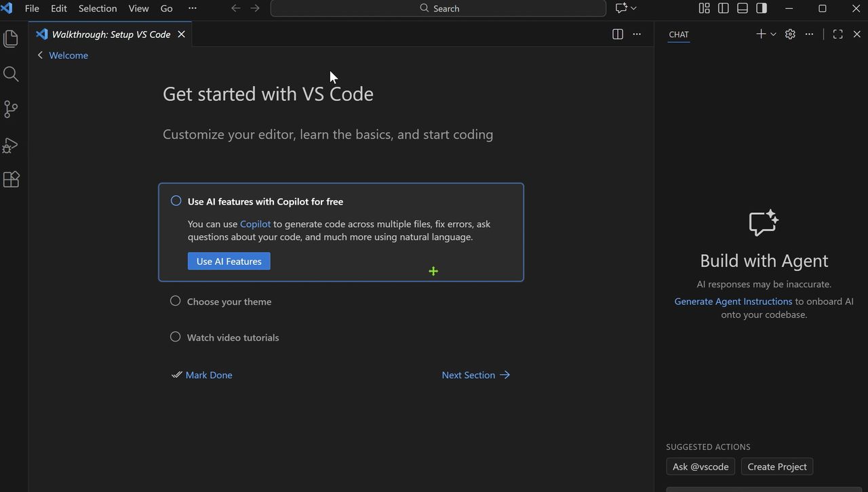Click the Search command center box
Screen dimensions: 868x492
coord(438,8)
